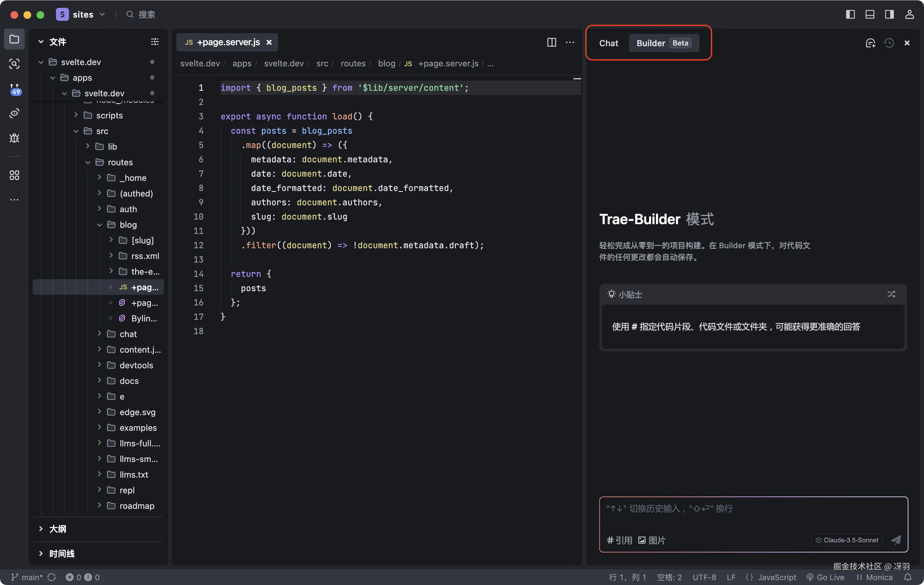
Task: Toggle left sidebar layout icon
Action: pyautogui.click(x=850, y=15)
